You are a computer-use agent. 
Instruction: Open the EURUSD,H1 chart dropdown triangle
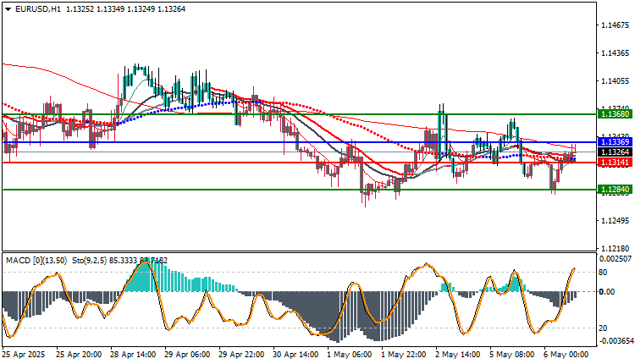[x=8, y=9]
